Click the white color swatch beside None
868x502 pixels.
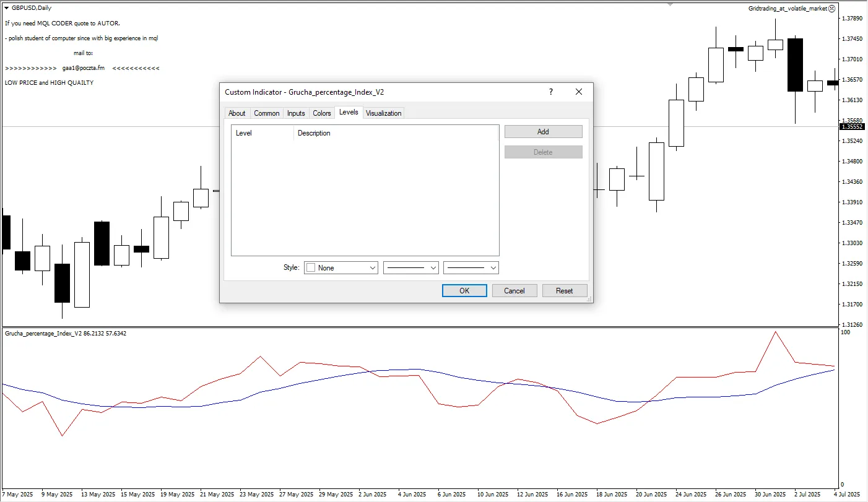point(311,268)
